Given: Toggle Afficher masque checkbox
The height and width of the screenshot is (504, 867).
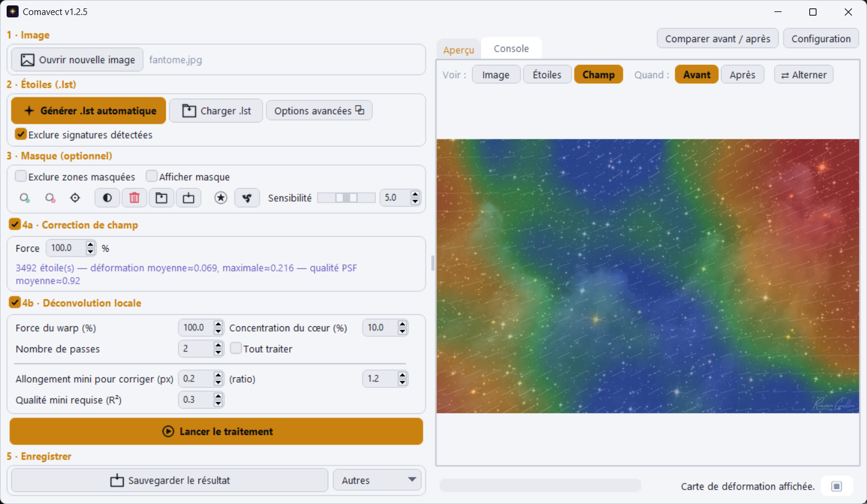Looking at the screenshot, I should [152, 177].
